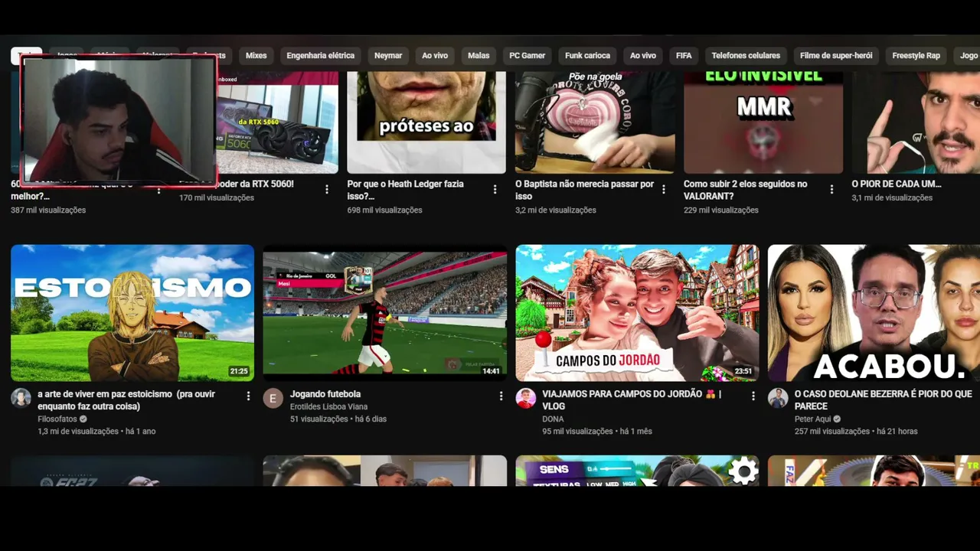Open 'O Baptista não merecia passar por isso' title
This screenshot has width=980, height=551.
pos(584,190)
